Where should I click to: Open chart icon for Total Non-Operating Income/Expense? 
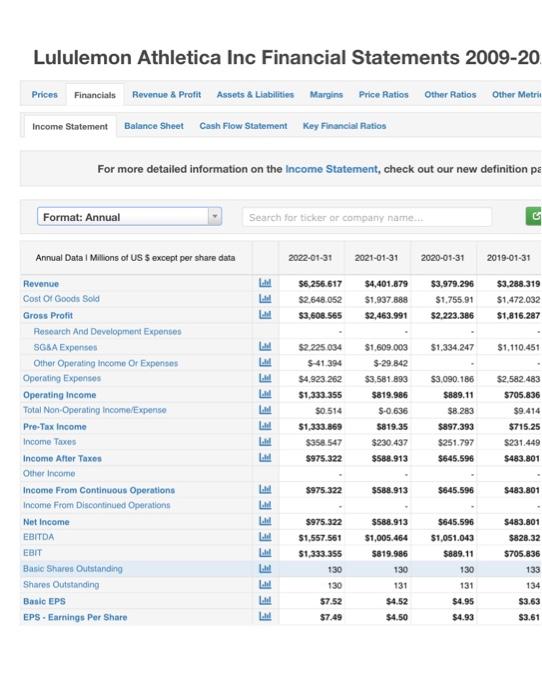click(x=265, y=410)
